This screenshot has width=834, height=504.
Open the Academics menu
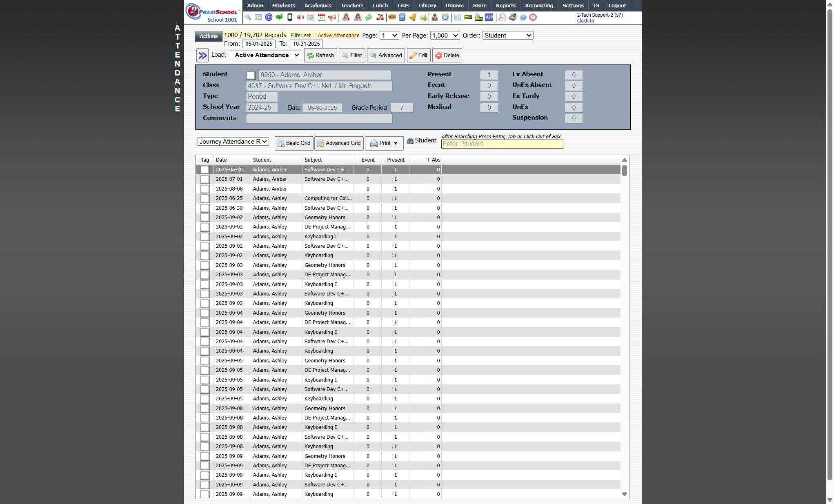(x=318, y=6)
